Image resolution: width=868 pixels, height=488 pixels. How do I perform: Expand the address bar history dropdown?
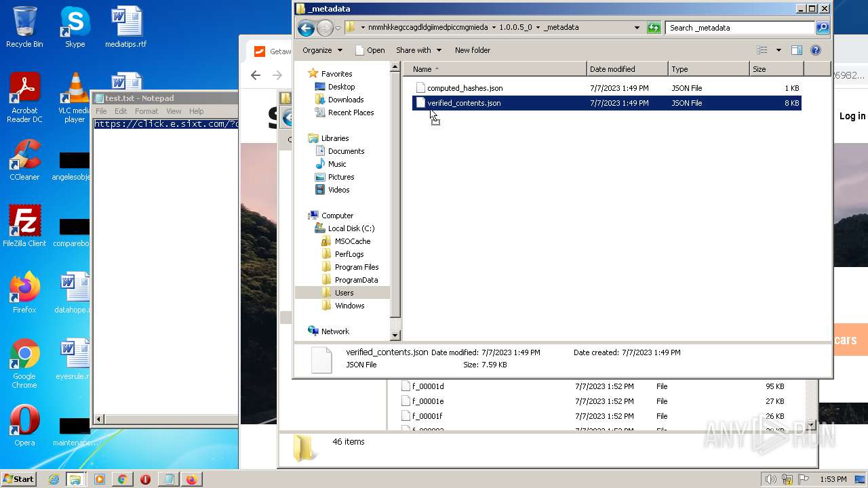point(637,28)
